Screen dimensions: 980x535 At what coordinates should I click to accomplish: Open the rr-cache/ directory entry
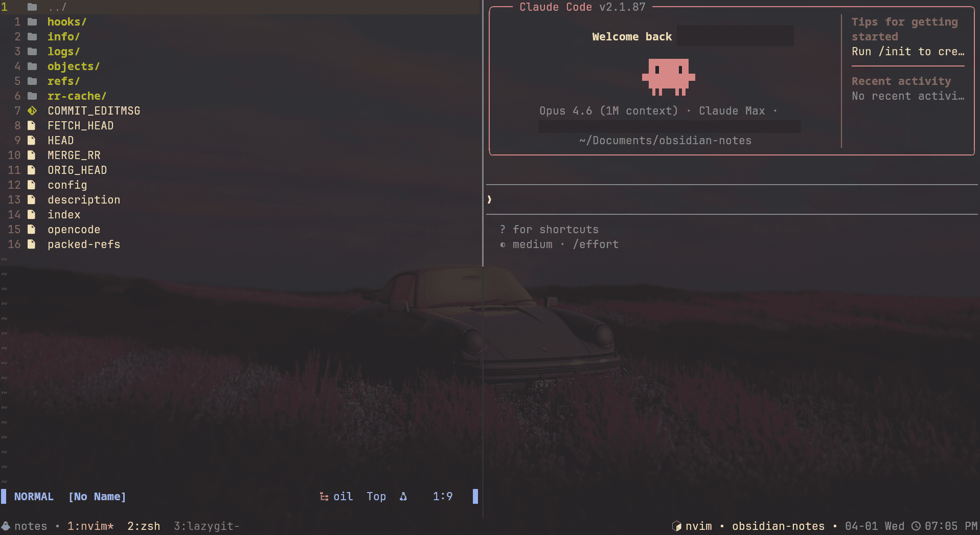(77, 96)
